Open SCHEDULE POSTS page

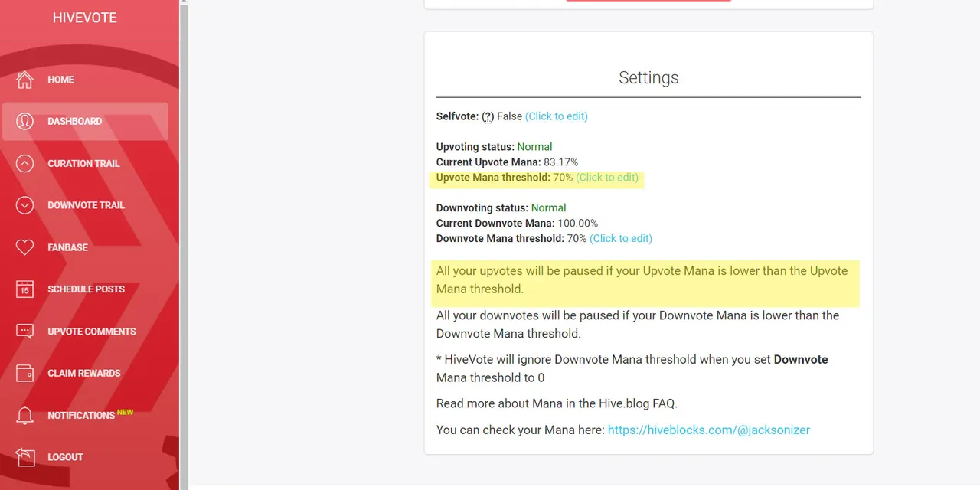pos(84,289)
